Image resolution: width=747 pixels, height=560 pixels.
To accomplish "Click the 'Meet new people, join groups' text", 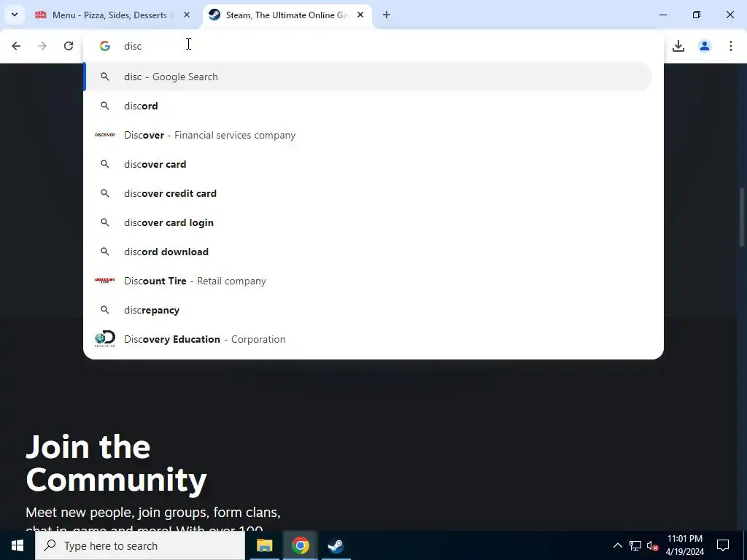I will [x=153, y=513].
